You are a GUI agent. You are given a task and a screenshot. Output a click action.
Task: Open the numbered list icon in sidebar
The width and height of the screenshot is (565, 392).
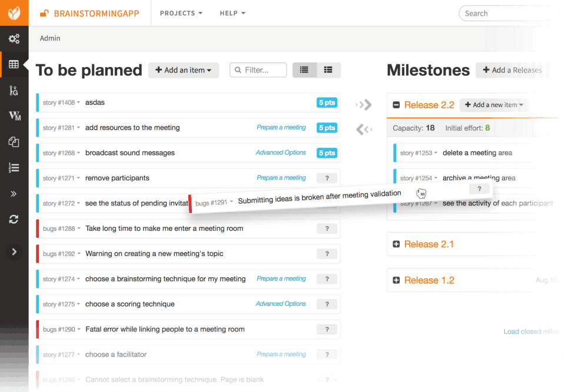tap(14, 168)
